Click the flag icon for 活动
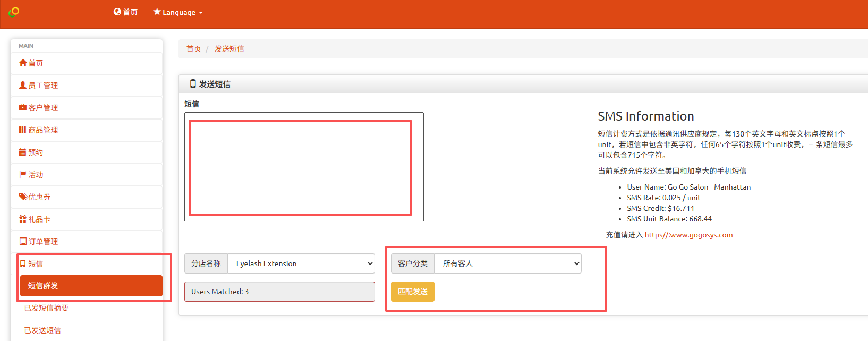Screen dimensions: 868x341 click(23, 174)
